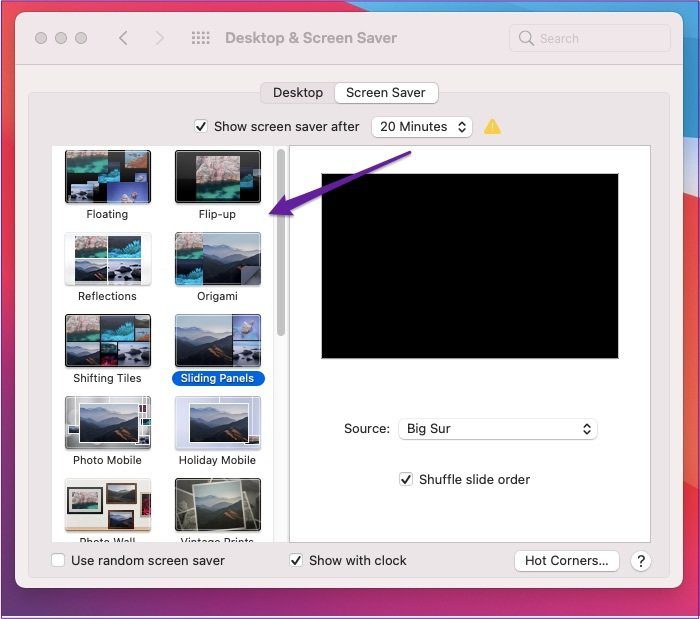
Task: Choose the Photo Mobile screen saver
Action: (108, 423)
